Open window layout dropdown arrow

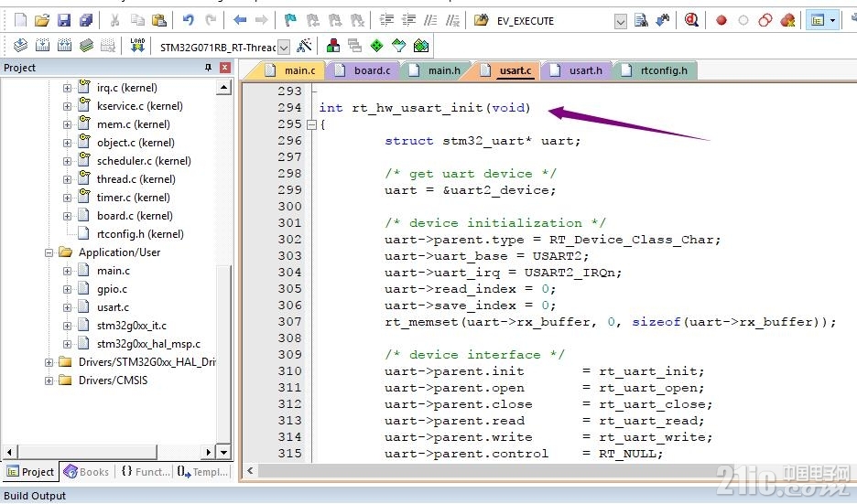coord(832,21)
